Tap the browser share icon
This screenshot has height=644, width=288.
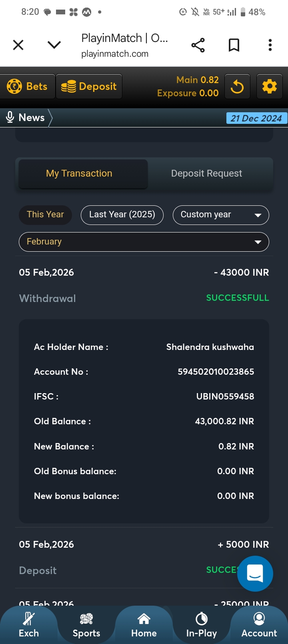(x=198, y=45)
